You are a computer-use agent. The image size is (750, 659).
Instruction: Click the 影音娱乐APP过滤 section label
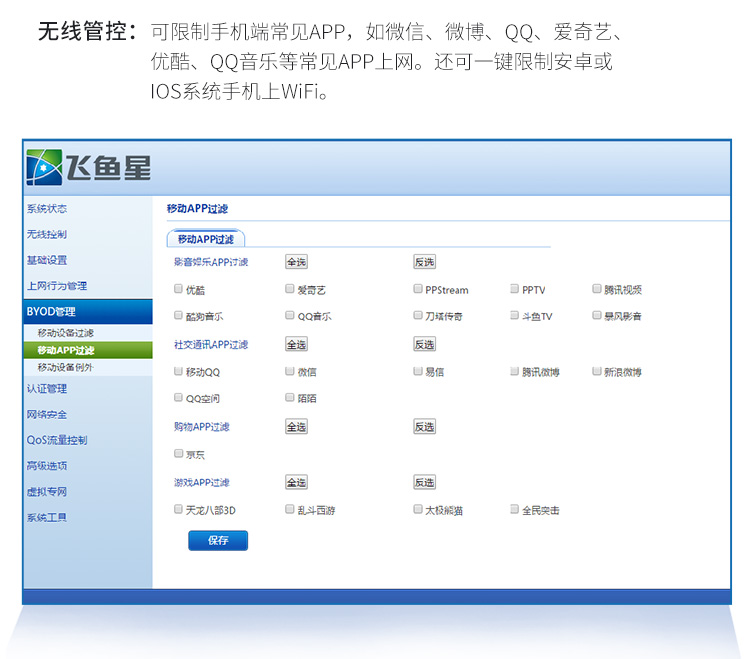[x=211, y=262]
